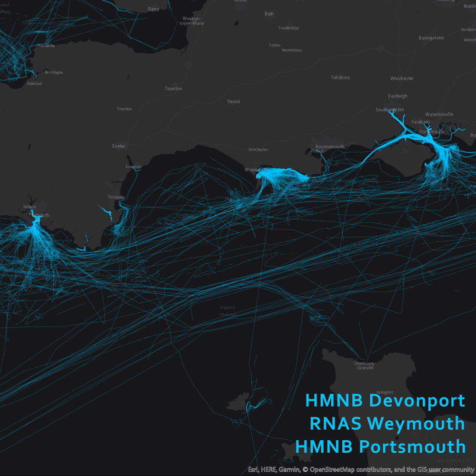Click the Southampton map label
The width and height of the screenshot is (476, 476).
pos(390,110)
